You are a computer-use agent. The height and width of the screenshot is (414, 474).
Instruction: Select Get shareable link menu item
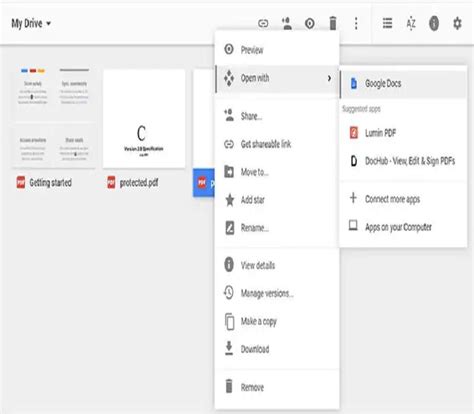tap(277, 144)
